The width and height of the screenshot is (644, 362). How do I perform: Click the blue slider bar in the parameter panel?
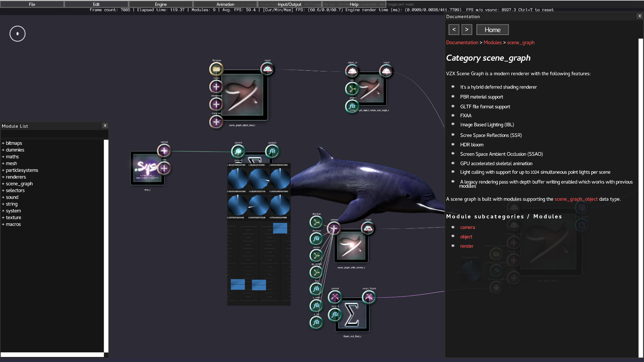click(x=280, y=228)
